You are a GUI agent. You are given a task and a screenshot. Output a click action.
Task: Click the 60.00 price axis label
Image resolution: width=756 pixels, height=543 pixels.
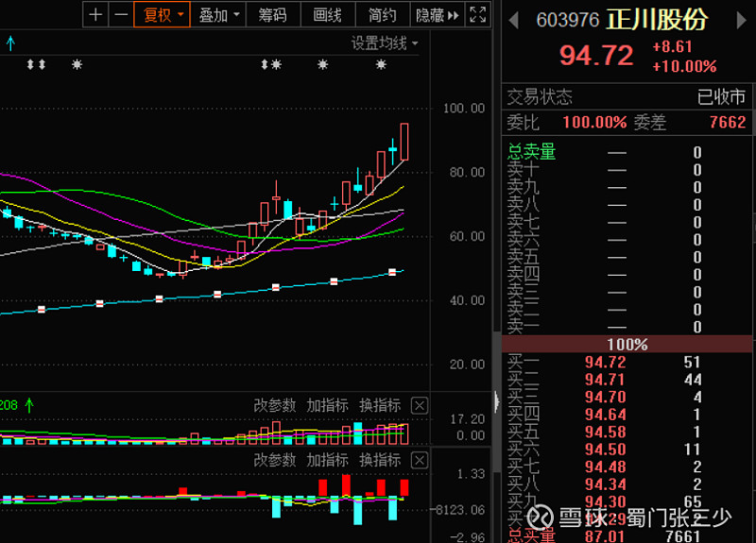point(467,237)
